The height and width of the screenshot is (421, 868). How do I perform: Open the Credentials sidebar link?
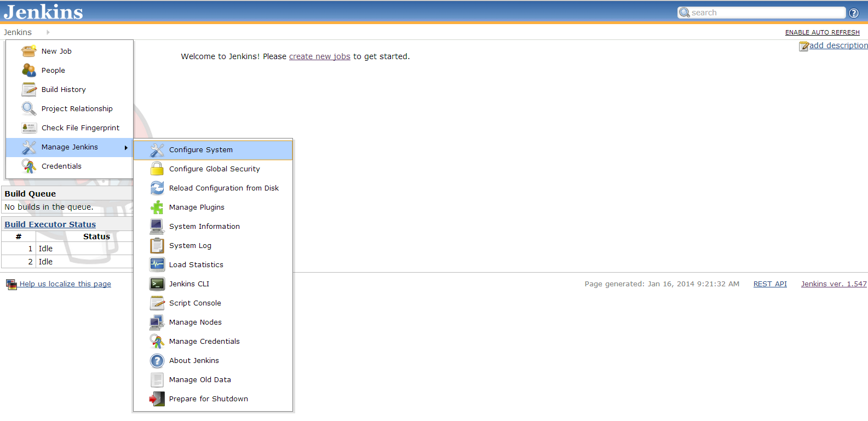click(x=61, y=166)
